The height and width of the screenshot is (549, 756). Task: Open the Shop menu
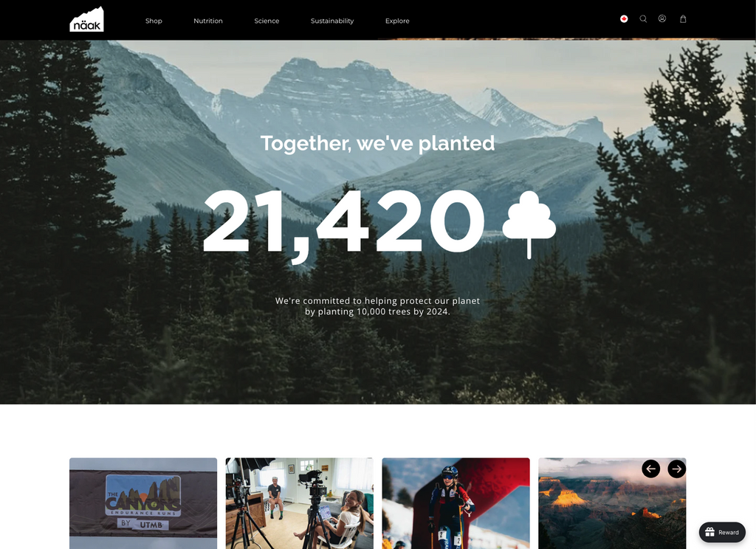click(x=154, y=21)
